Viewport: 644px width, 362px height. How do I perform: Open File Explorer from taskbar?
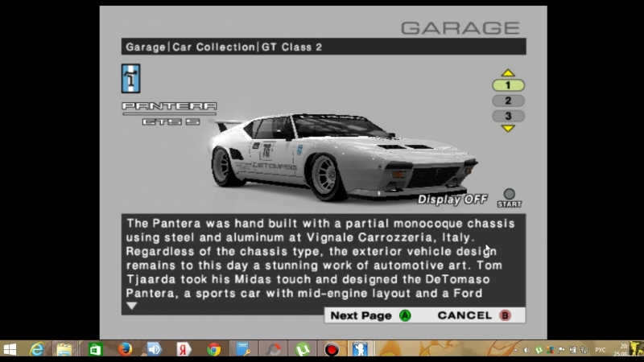pyautogui.click(x=64, y=350)
